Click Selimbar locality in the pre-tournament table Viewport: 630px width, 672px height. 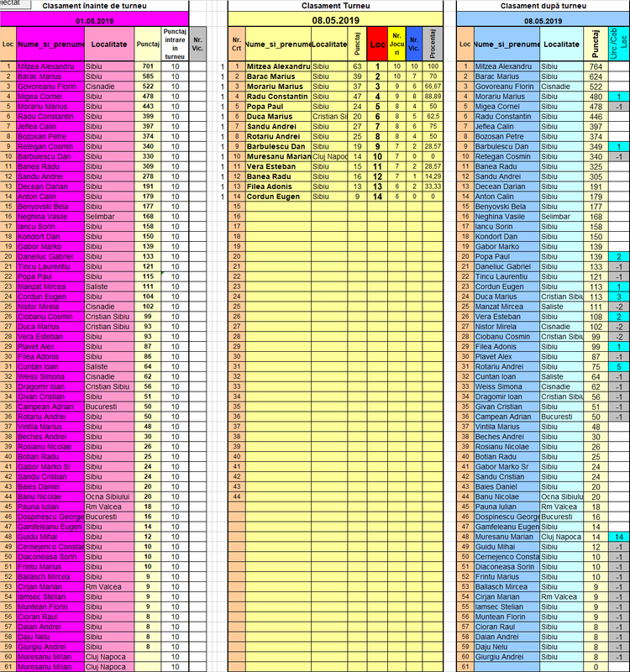click(x=109, y=217)
